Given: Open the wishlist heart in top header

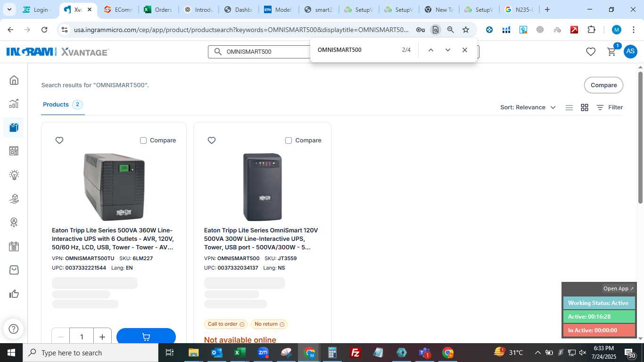Looking at the screenshot, I should click(x=591, y=52).
